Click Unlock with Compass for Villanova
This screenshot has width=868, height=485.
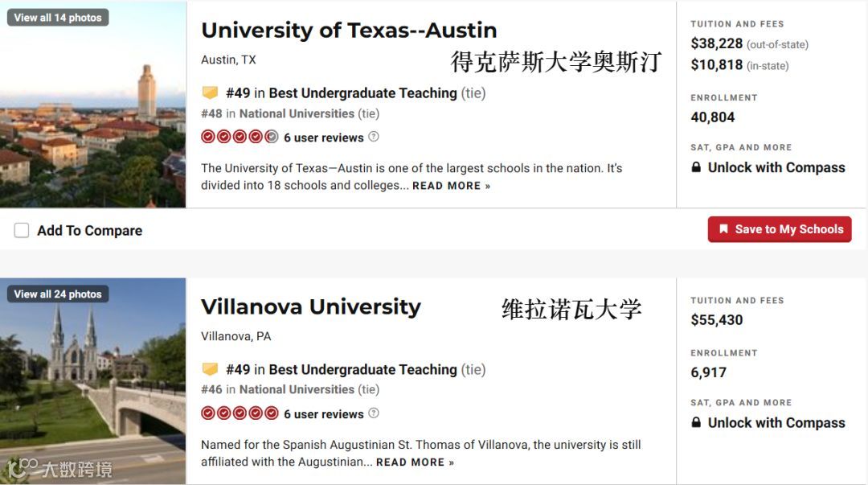pyautogui.click(x=776, y=423)
